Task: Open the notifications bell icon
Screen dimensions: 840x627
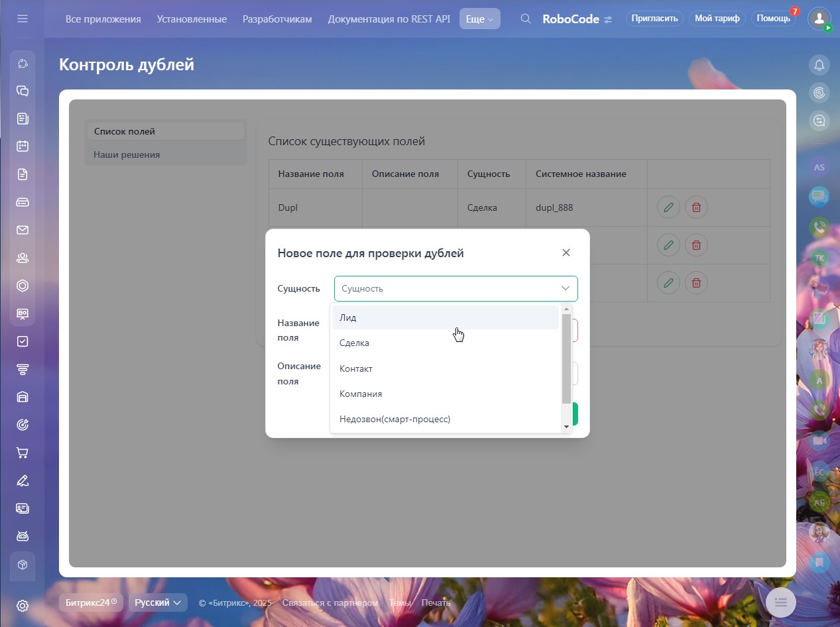Action: 819,64
